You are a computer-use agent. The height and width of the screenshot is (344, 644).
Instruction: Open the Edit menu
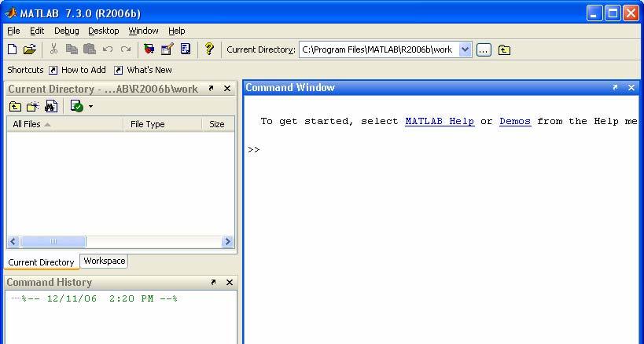tap(37, 31)
